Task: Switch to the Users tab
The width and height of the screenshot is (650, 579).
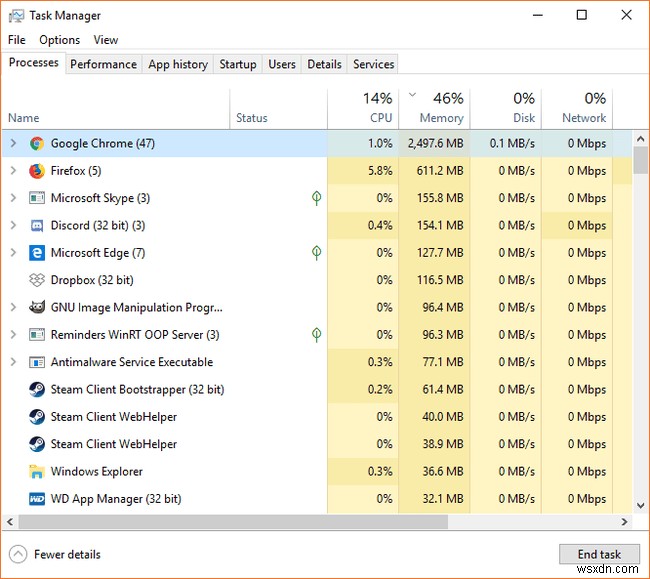Action: 282,64
